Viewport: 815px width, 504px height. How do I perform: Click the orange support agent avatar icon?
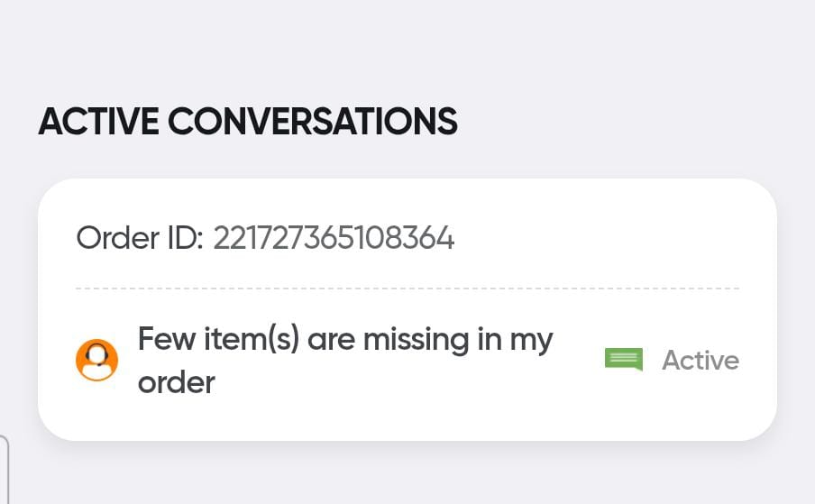[96, 361]
